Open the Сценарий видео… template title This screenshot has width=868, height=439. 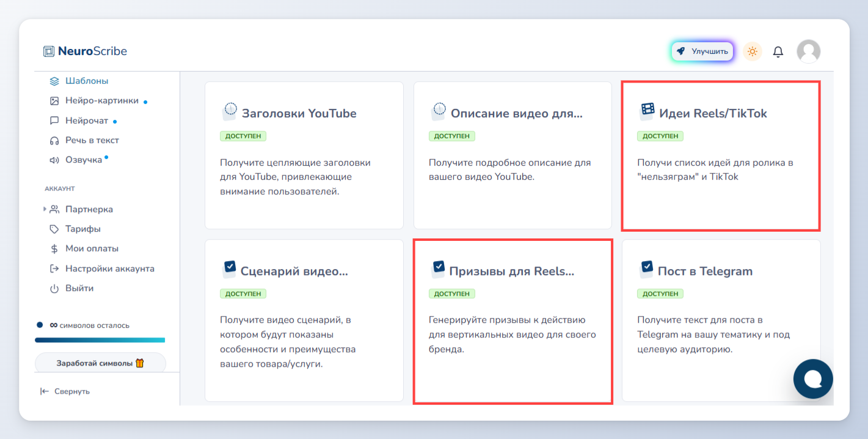point(294,271)
